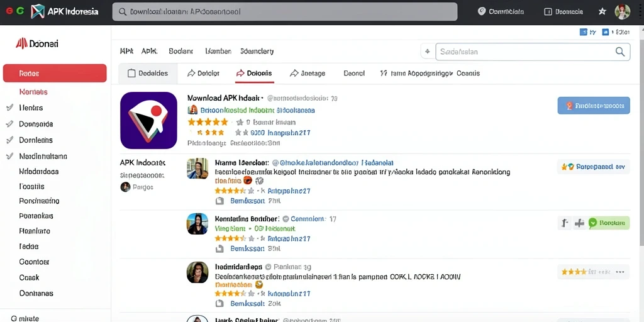Click the green button on Kenntarlins Bordher's review
The height and width of the screenshot is (322, 644).
click(x=609, y=223)
